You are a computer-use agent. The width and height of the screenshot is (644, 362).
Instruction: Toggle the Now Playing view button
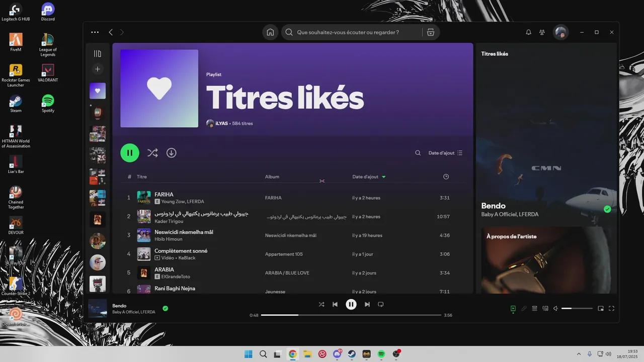(513, 308)
